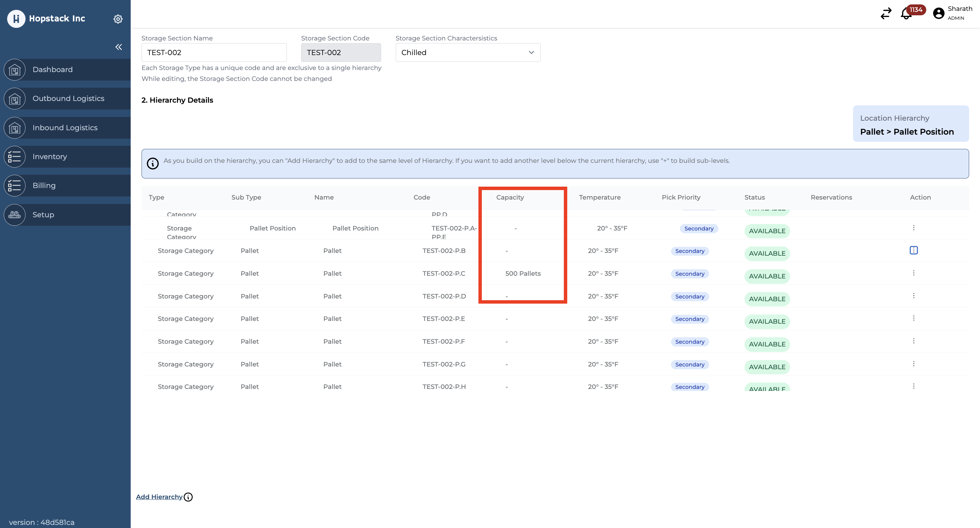Image resolution: width=980 pixels, height=528 pixels.
Task: Open the Sharath user profile avatar
Action: click(938, 13)
